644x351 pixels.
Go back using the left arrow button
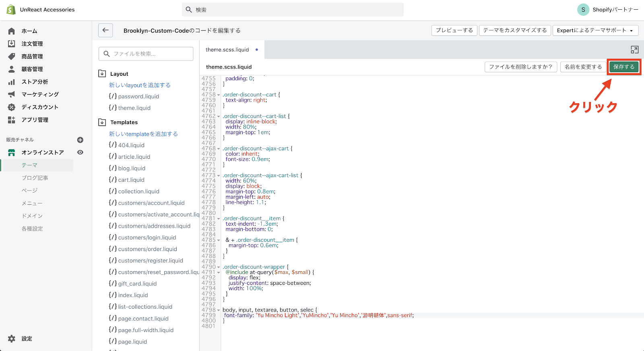click(105, 30)
